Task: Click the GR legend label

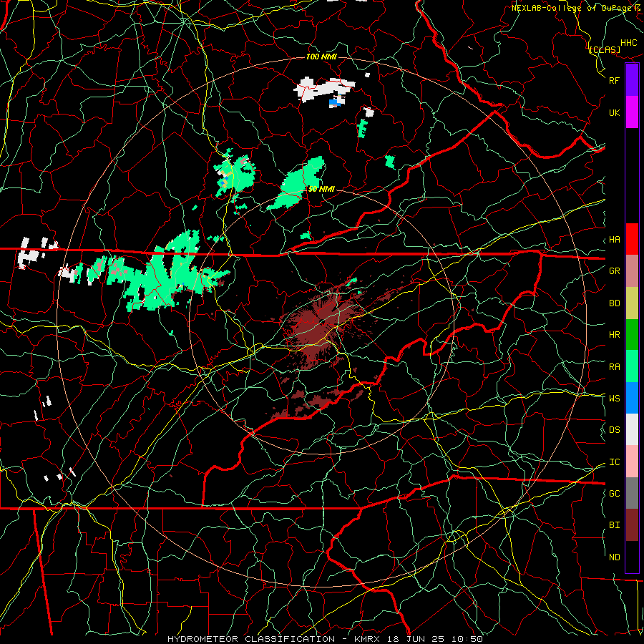Action: (614, 271)
